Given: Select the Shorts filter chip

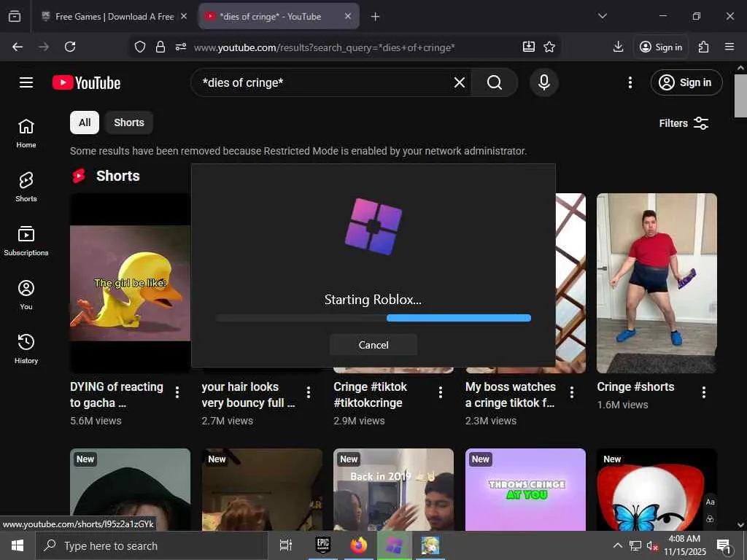Looking at the screenshot, I should 129,122.
